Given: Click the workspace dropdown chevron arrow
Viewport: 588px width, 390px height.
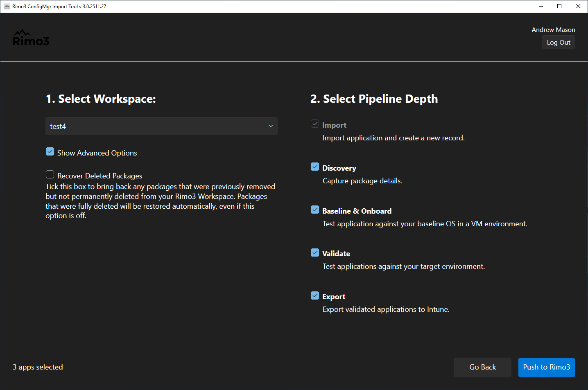Looking at the screenshot, I should click(x=271, y=126).
